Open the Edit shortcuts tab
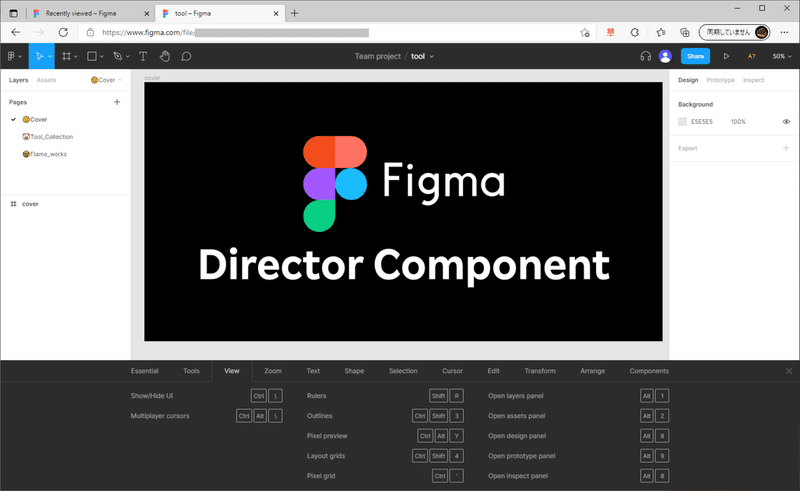 tap(493, 371)
